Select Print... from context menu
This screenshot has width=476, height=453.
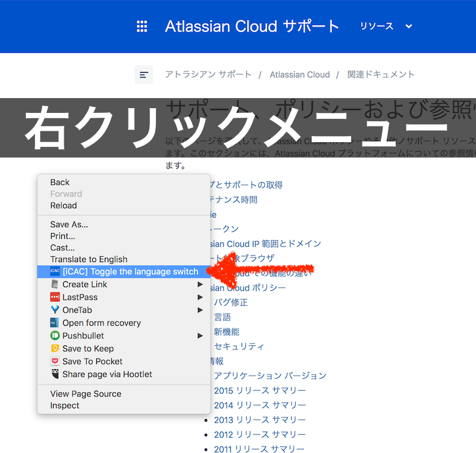tap(124, 236)
